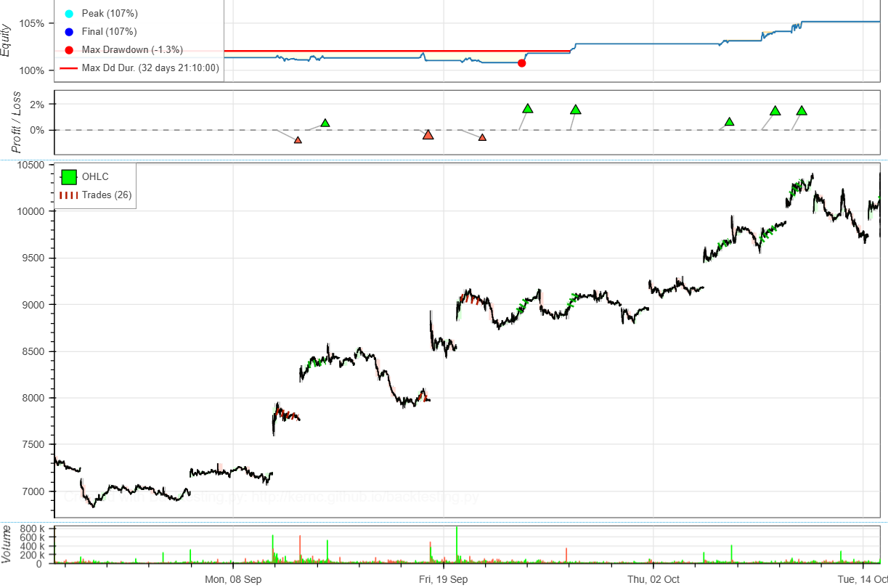The image size is (888, 588).
Task: Click the largest red loss triangle marker
Action: (x=428, y=135)
